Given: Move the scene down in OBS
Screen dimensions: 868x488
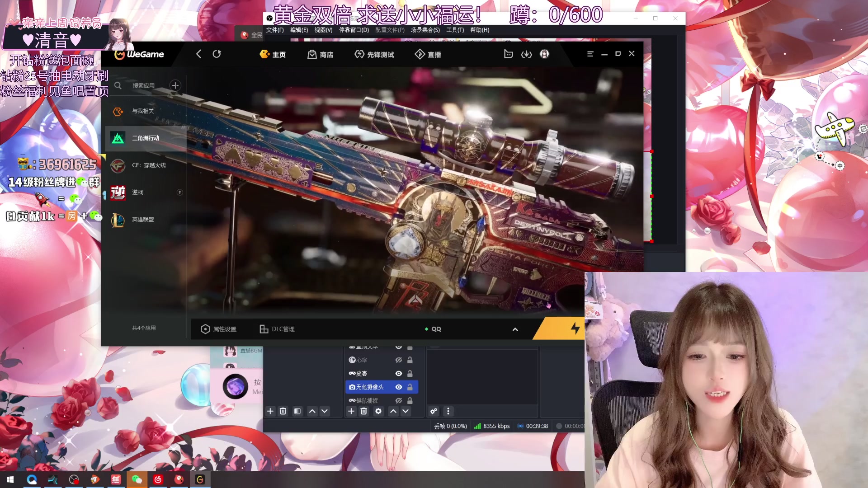Looking at the screenshot, I should (325, 411).
